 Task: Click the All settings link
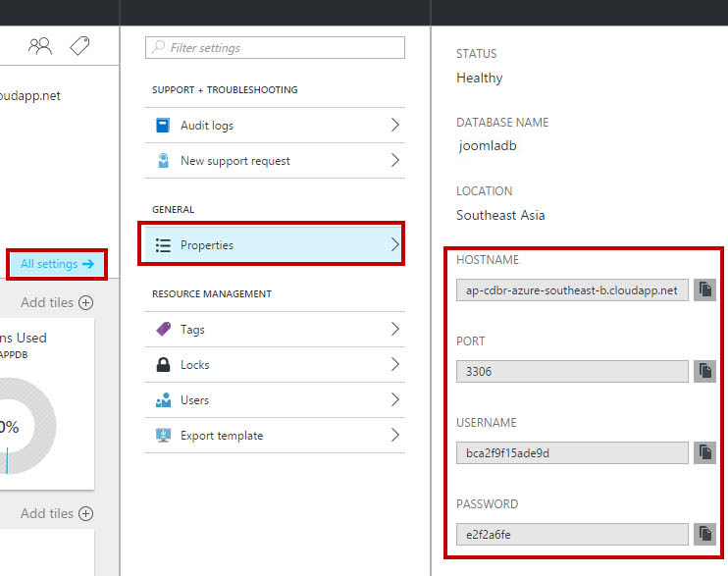[x=57, y=264]
